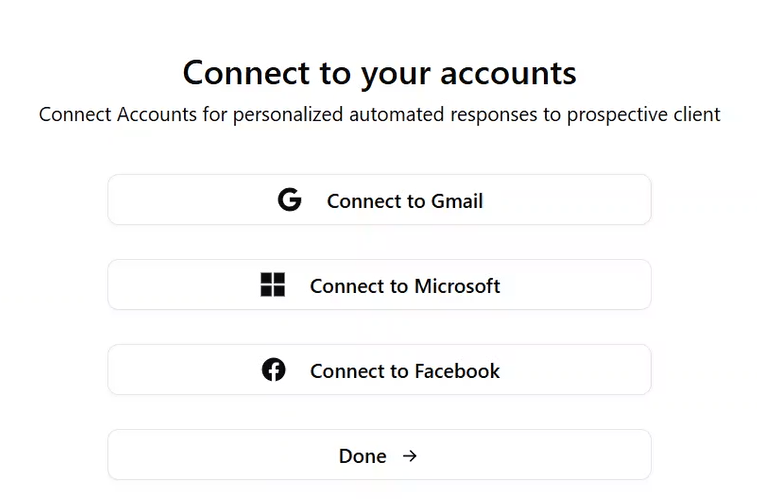Screen dimensions: 757x499
Task: Click the "Connect to your accounts" heading
Action: pyautogui.click(x=379, y=73)
